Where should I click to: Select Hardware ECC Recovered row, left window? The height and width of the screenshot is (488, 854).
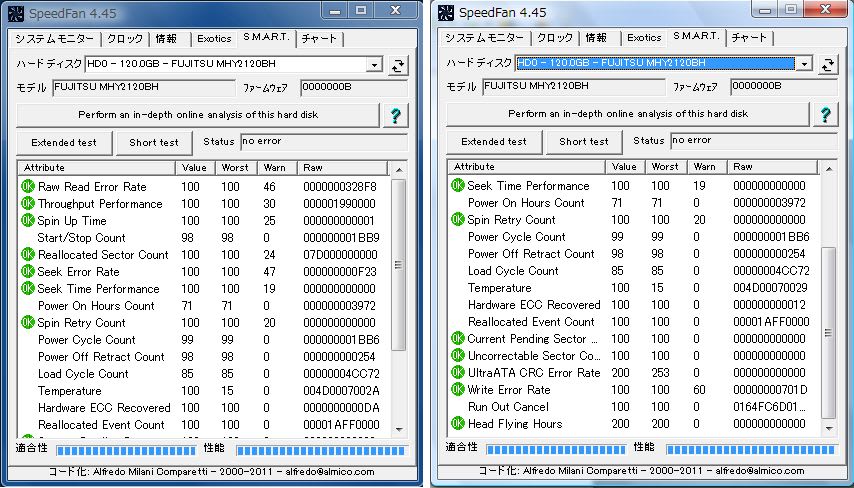(205, 407)
